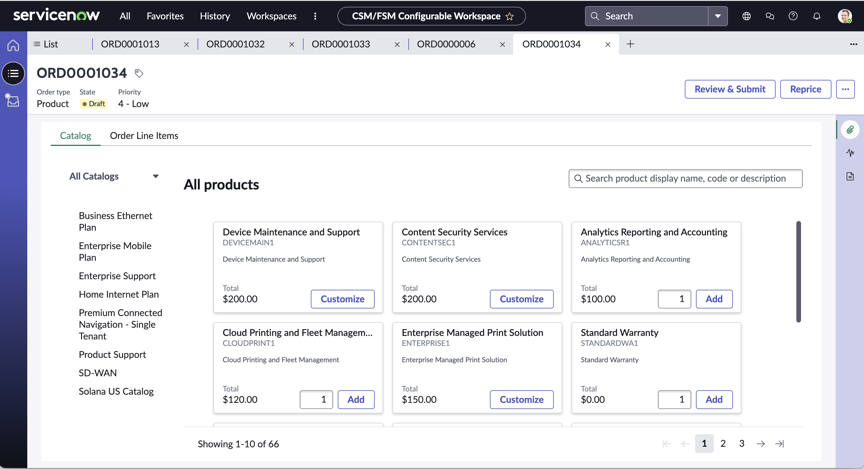864x469 pixels.
Task: Focus the global Search field
Action: pos(647,16)
